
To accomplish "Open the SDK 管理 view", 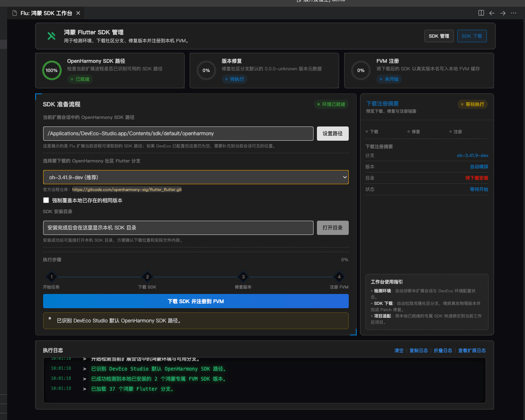I will click(x=439, y=36).
